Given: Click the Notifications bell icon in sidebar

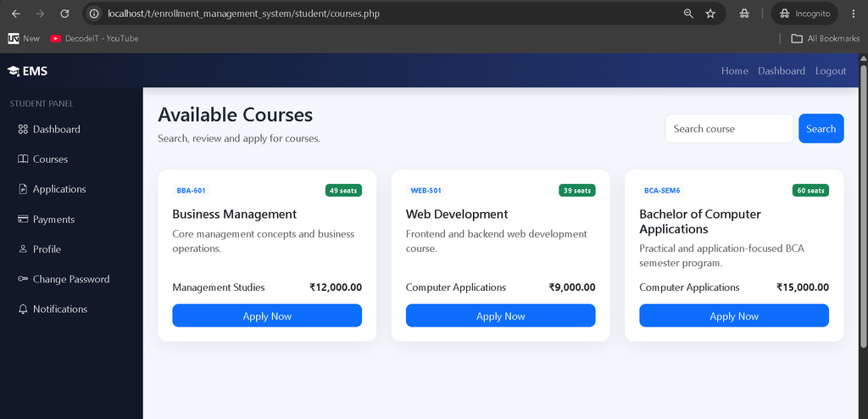Looking at the screenshot, I should point(23,309).
